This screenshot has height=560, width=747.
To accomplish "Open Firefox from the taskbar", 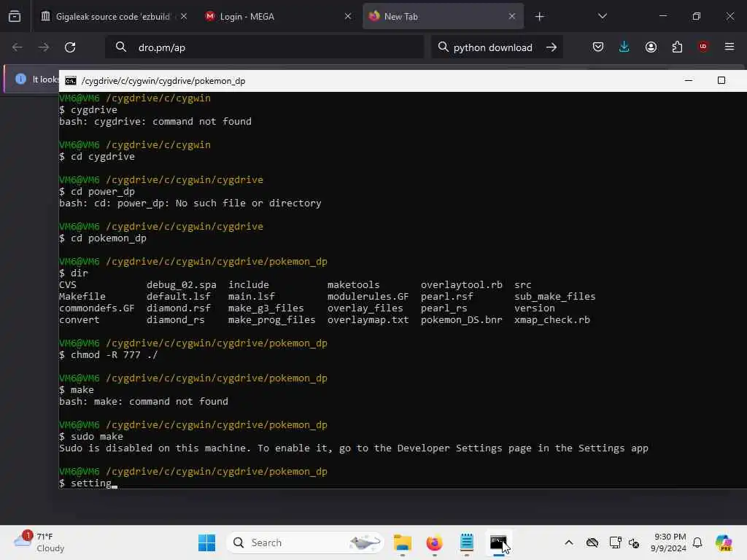I will [x=435, y=542].
